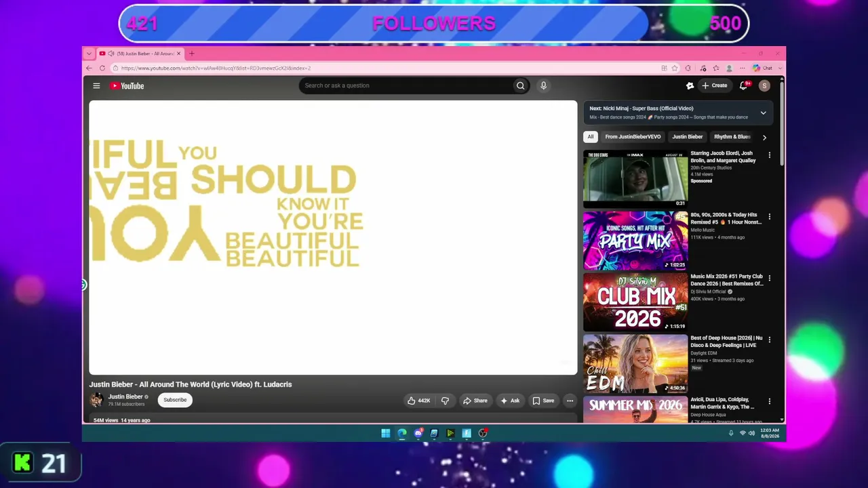The image size is (868, 488).
Task: Open the Chill EDM Deep House thumbnail
Action: pyautogui.click(x=635, y=363)
